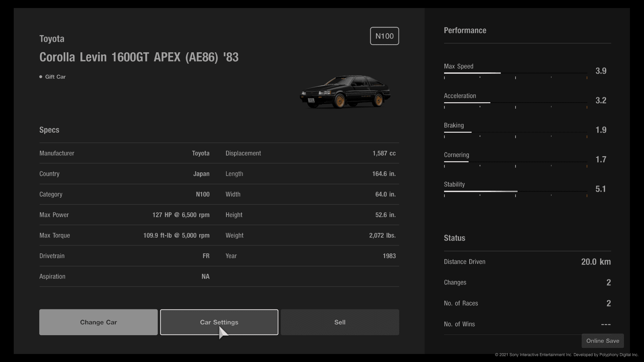Click the Change Car button
Viewport: 644px width, 362px height.
click(98, 322)
